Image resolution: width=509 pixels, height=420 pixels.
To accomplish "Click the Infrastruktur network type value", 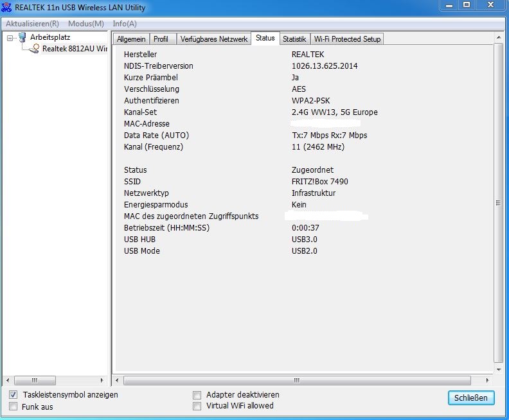I will pyautogui.click(x=314, y=193).
